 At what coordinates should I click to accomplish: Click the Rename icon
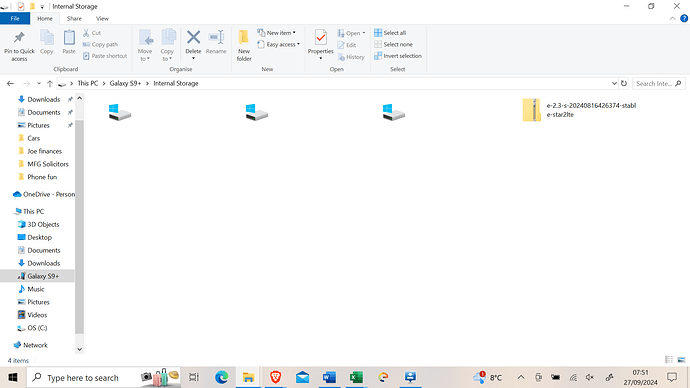point(216,37)
